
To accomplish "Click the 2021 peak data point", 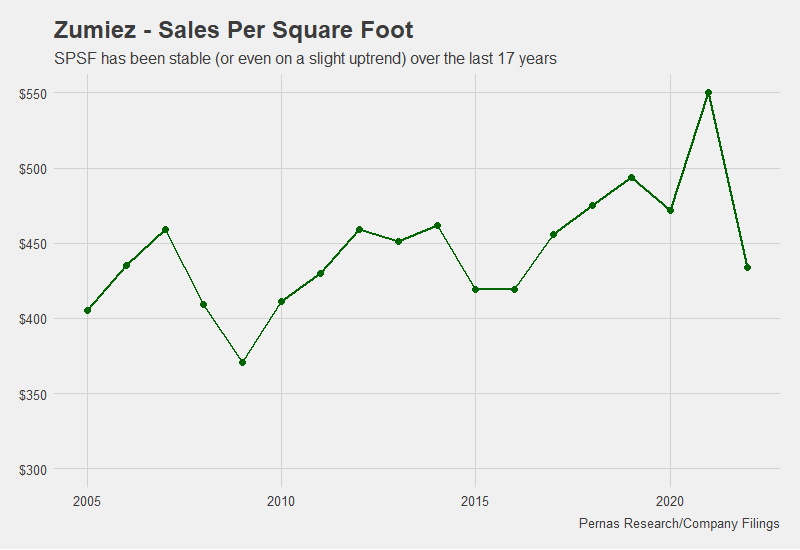I will click(708, 93).
